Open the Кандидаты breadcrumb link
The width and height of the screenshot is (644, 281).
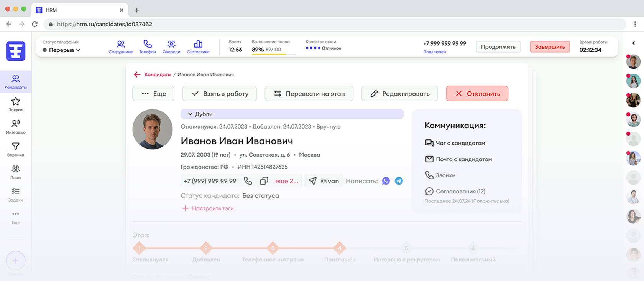tap(158, 74)
